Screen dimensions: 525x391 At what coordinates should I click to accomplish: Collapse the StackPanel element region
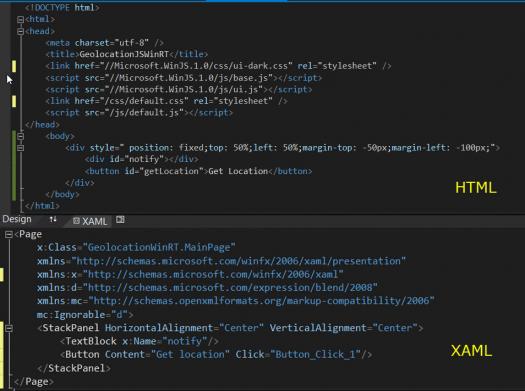(x=9, y=328)
